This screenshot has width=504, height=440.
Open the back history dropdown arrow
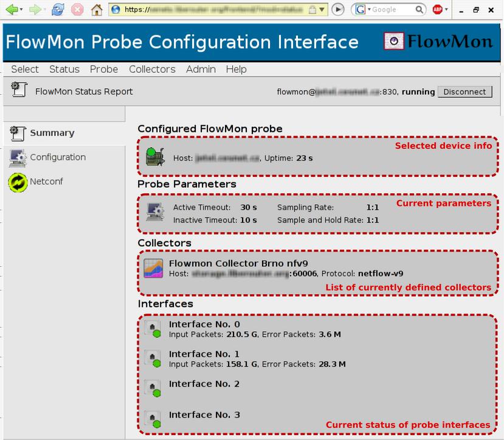(21, 10)
